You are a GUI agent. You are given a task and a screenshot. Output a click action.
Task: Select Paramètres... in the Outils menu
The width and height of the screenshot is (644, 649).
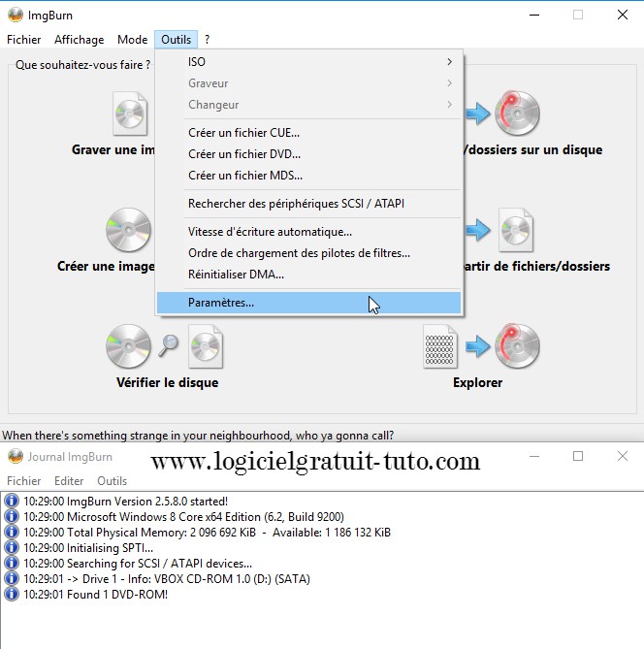[x=308, y=303]
